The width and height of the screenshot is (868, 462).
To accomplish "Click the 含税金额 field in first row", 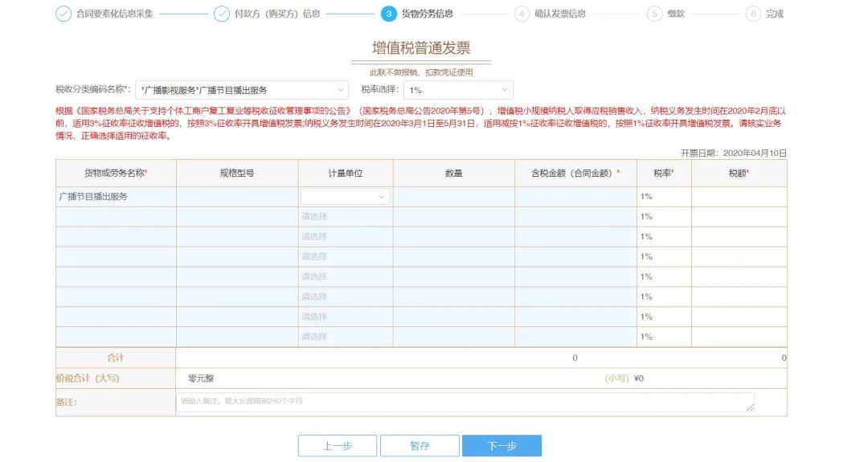I will coord(575,196).
